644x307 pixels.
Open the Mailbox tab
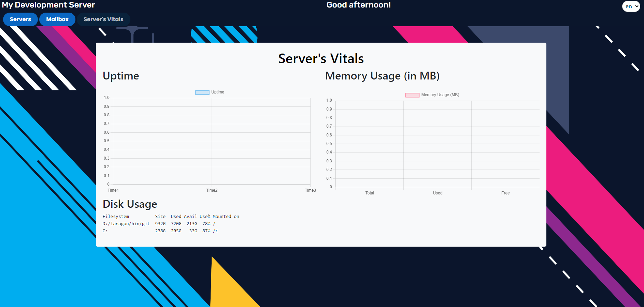[x=57, y=19]
